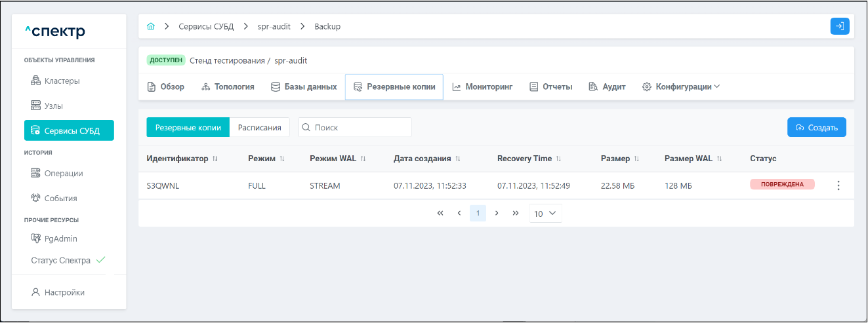868x323 pixels.
Task: Open the Мониторинг tab
Action: click(482, 86)
